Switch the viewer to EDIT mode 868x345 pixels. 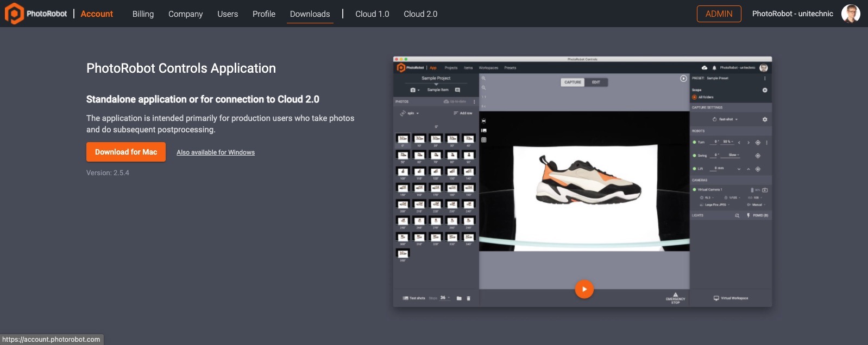click(x=596, y=82)
